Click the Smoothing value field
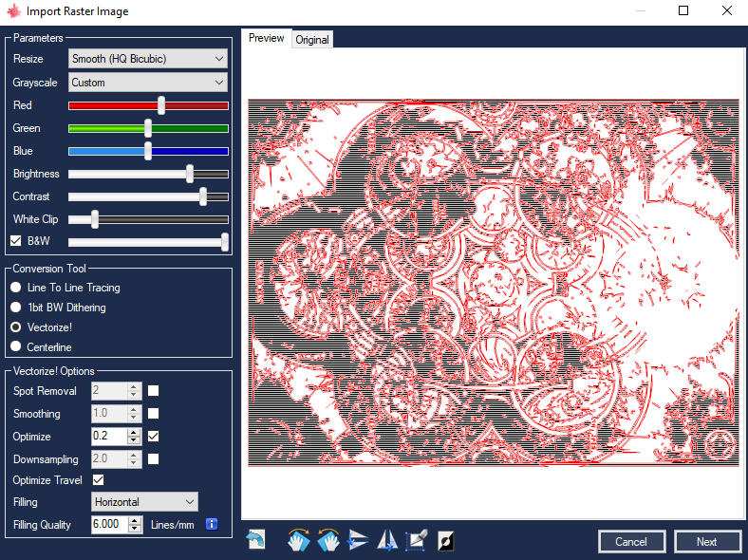 [109, 413]
